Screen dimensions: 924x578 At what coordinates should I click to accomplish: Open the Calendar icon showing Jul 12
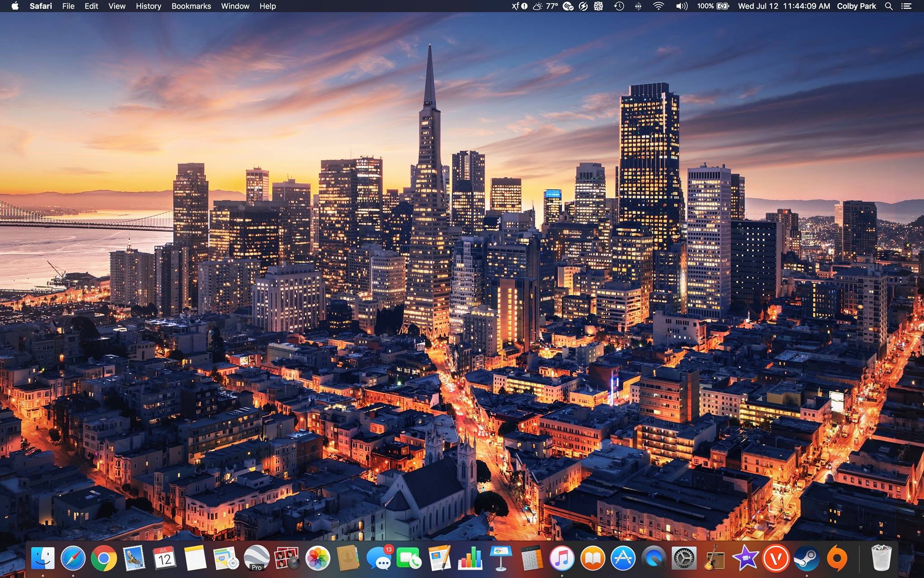point(165,559)
